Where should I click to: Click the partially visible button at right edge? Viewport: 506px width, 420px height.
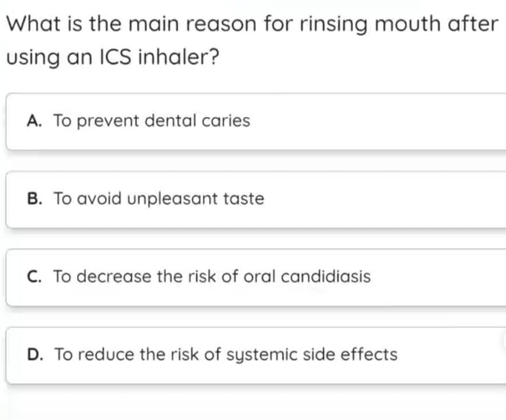(504, 341)
